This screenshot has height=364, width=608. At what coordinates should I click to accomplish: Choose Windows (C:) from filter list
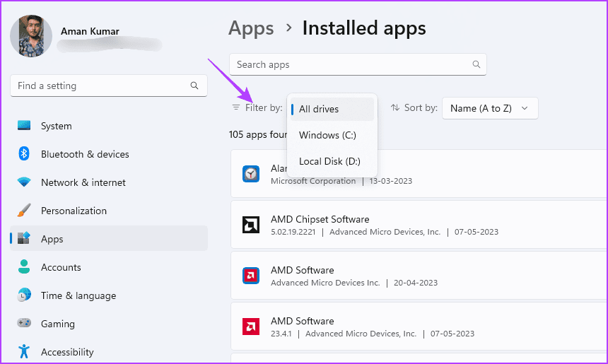[332, 135]
